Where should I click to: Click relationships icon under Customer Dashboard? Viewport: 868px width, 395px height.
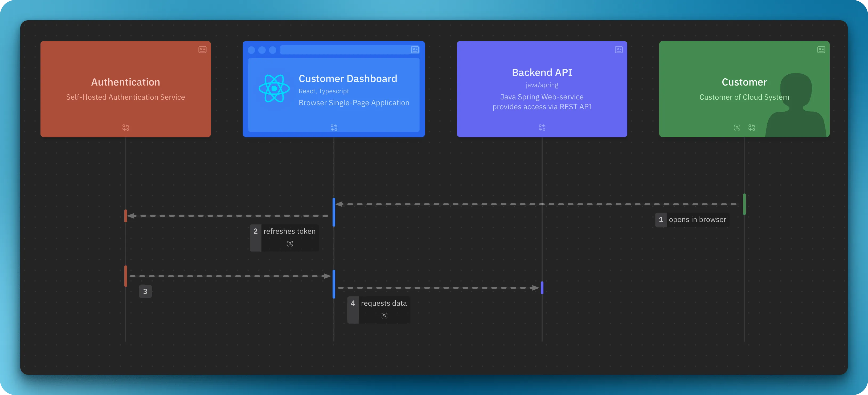tap(334, 127)
